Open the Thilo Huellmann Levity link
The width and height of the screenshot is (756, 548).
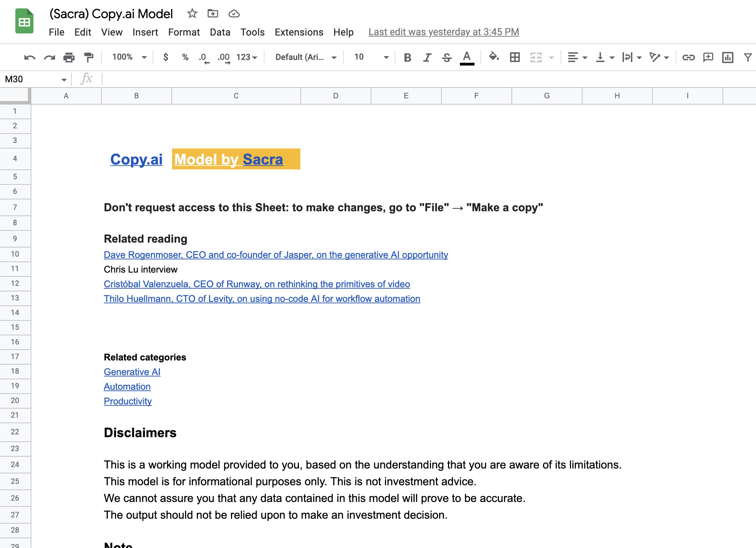262,299
